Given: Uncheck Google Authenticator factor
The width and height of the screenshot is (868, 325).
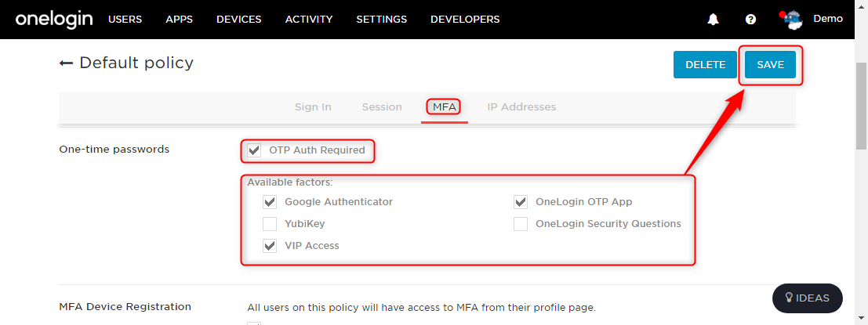Looking at the screenshot, I should [270, 202].
